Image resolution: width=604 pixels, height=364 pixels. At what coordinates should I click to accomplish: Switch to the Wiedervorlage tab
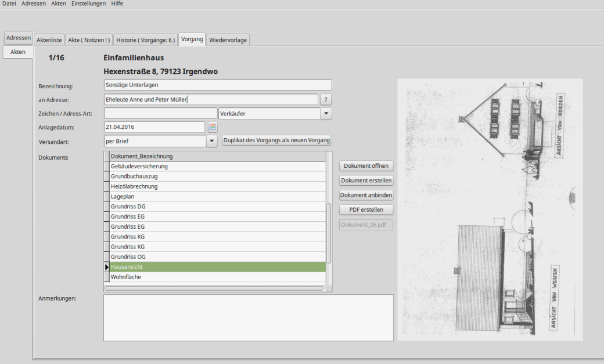pos(228,40)
